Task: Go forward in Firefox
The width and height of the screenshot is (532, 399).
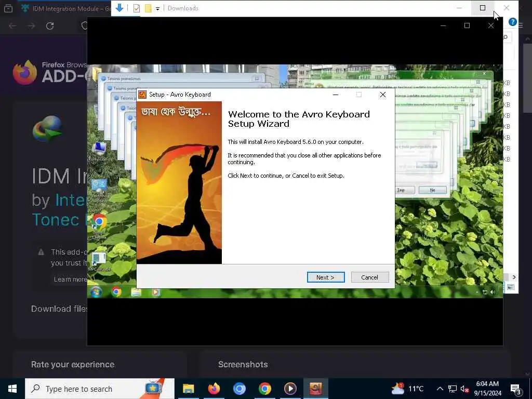Action: [x=31, y=26]
